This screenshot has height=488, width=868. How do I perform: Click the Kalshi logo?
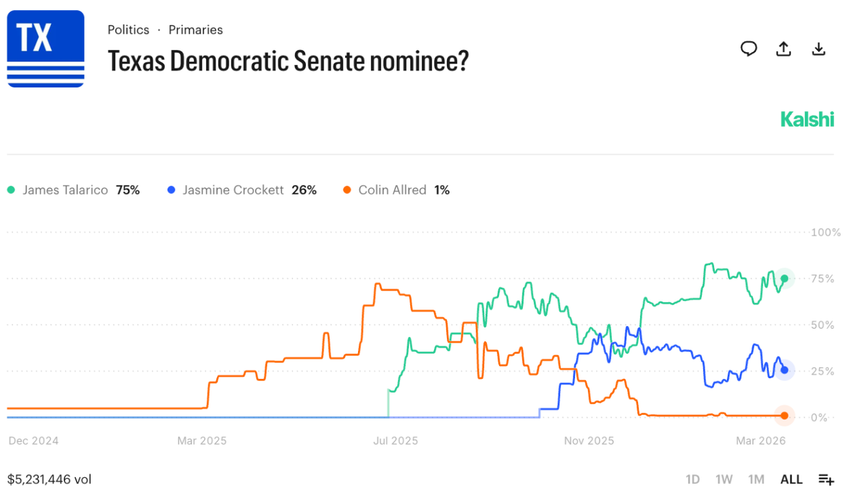[807, 119]
